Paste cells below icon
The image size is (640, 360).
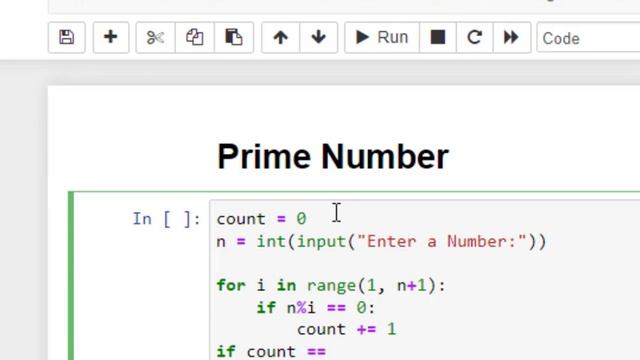pos(234,38)
